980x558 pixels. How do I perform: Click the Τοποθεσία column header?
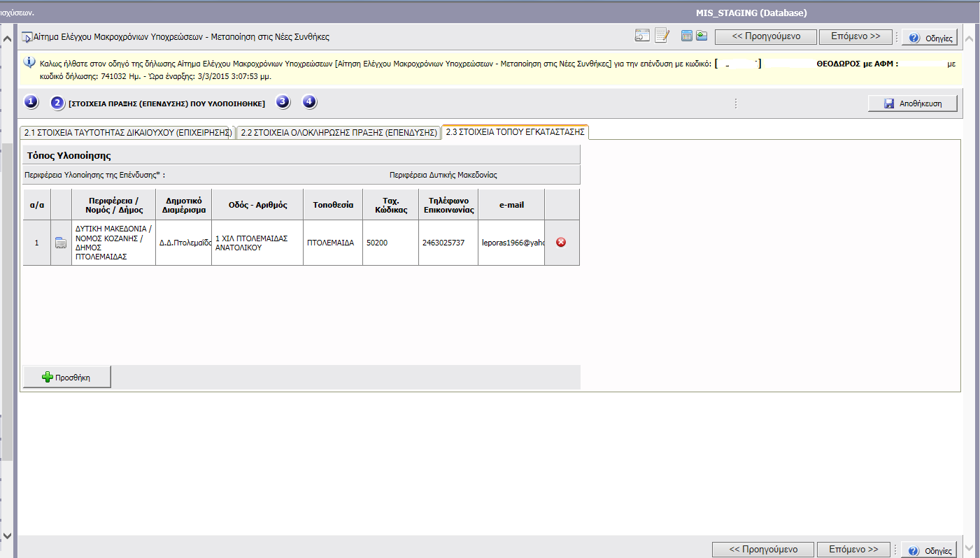click(333, 205)
